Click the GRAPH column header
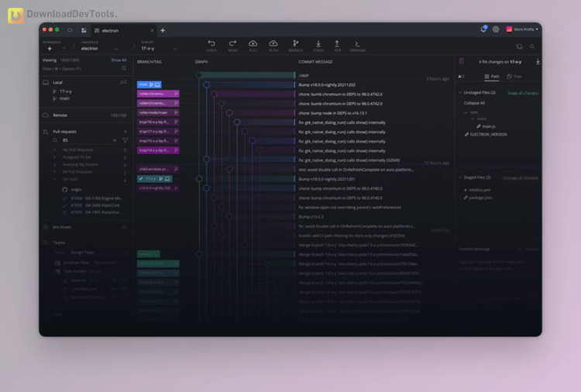The height and width of the screenshot is (392, 581). [x=201, y=62]
